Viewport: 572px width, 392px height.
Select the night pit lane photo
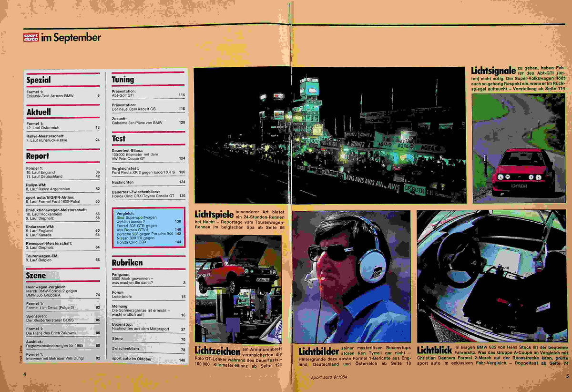(x=329, y=135)
